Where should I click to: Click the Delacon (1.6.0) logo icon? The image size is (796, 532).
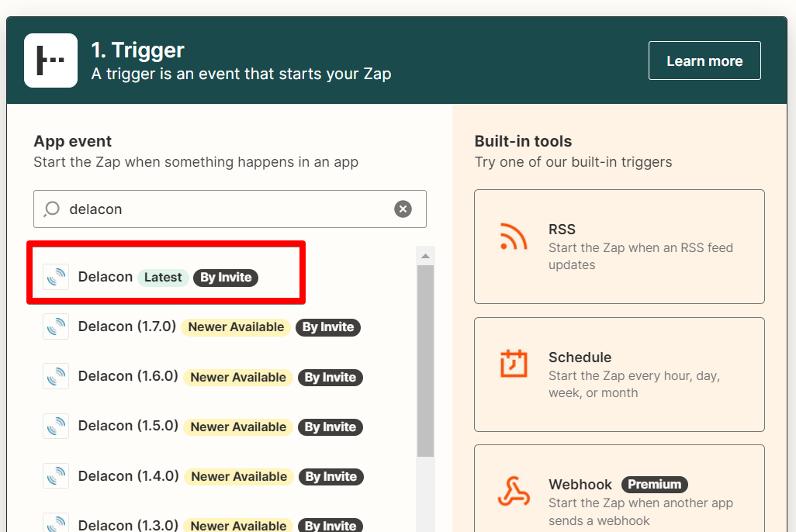pos(56,376)
